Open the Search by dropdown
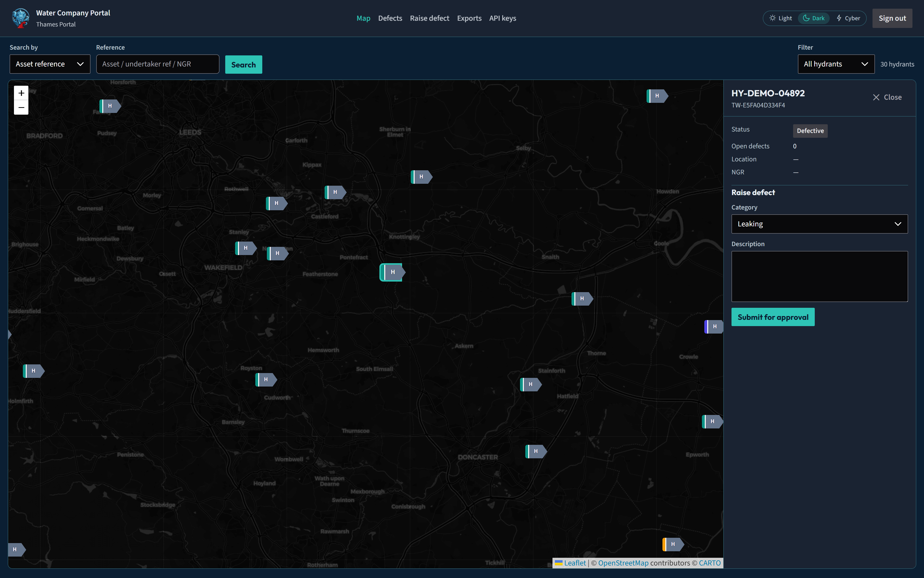Viewport: 924px width, 578px height. [x=50, y=64]
